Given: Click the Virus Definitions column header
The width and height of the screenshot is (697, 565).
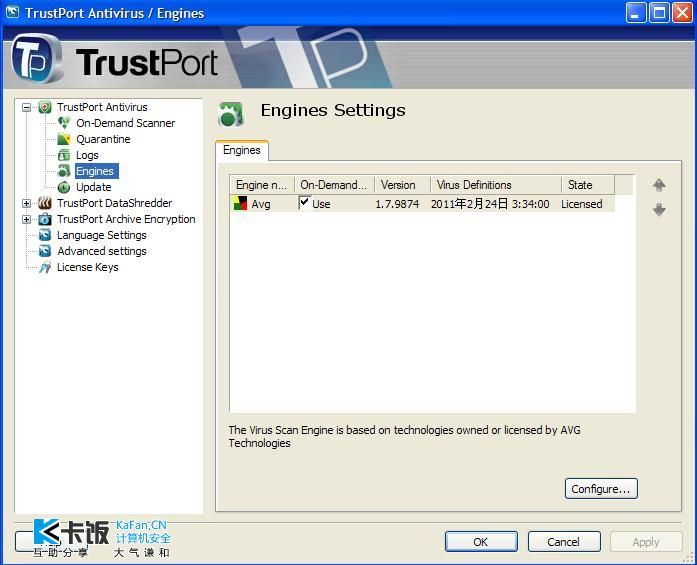Looking at the screenshot, I should [496, 185].
